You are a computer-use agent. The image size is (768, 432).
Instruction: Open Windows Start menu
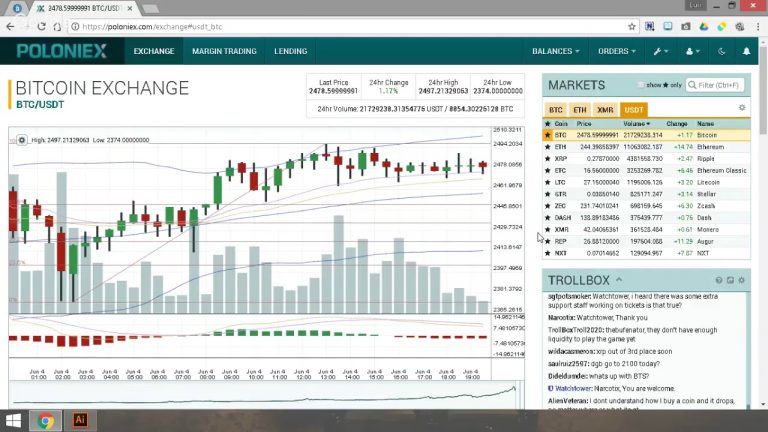(x=13, y=421)
